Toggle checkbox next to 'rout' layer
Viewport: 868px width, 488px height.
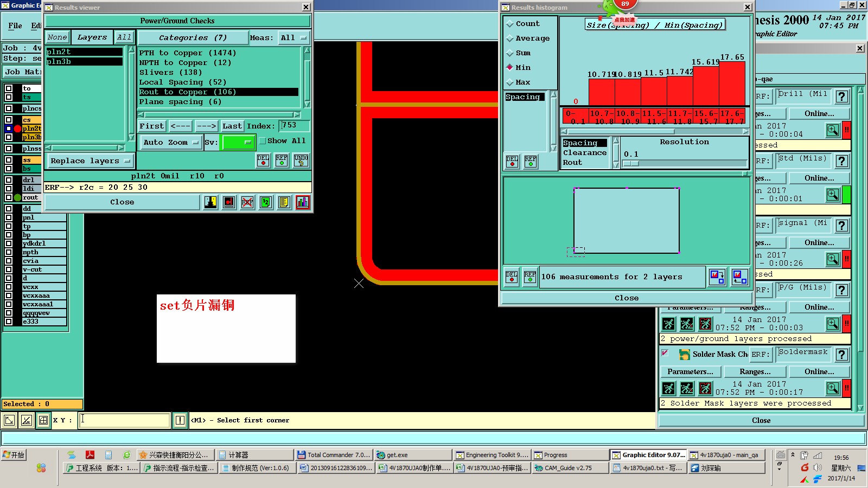[x=9, y=197]
